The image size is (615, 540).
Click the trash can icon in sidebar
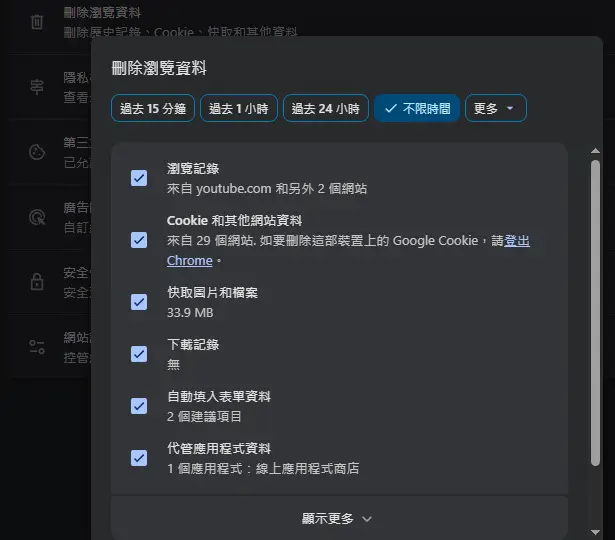point(37,22)
